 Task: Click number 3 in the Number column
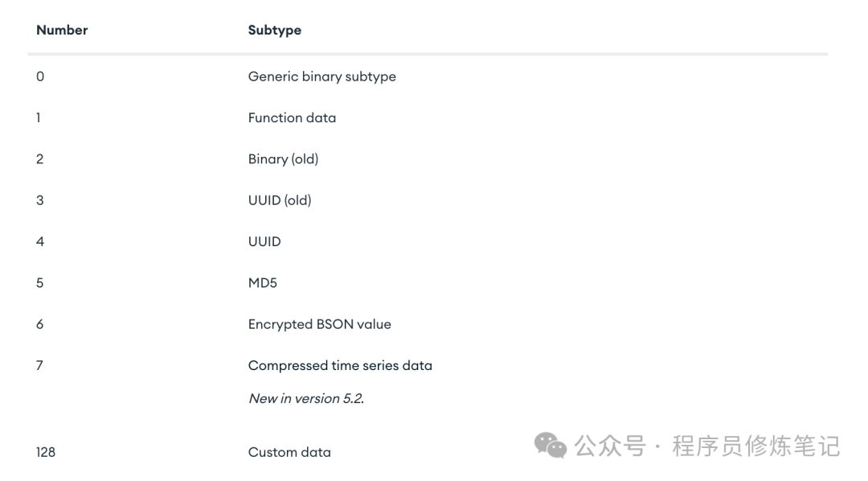(40, 200)
